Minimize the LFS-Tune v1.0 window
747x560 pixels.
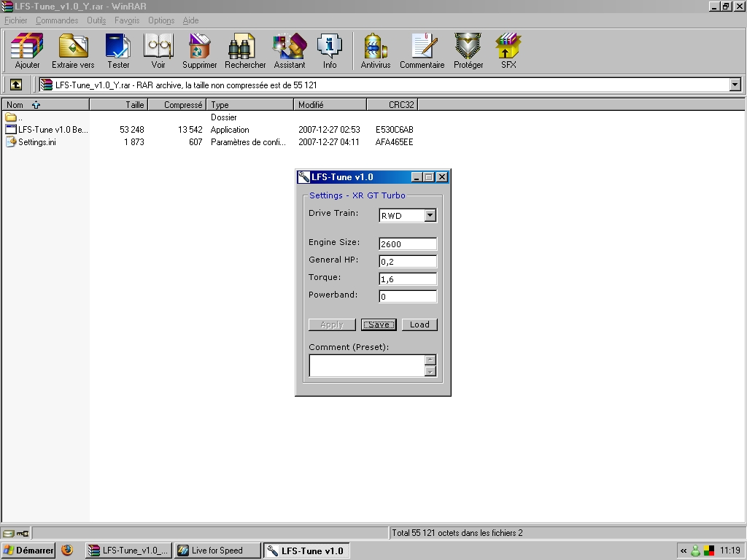click(417, 177)
